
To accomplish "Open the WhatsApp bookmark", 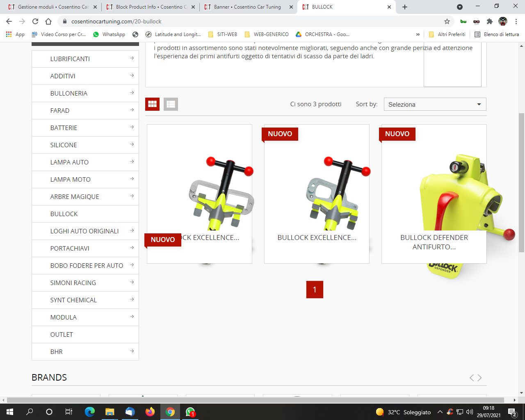I will click(109, 34).
